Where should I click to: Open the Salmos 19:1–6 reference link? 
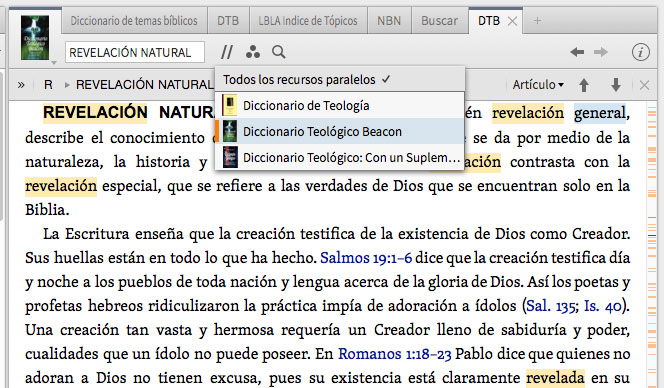coord(366,258)
